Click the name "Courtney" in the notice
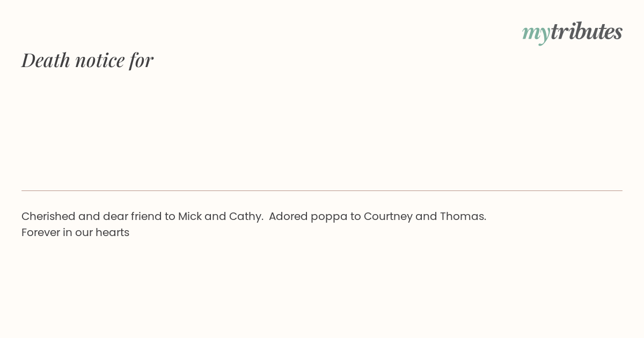 coord(388,216)
